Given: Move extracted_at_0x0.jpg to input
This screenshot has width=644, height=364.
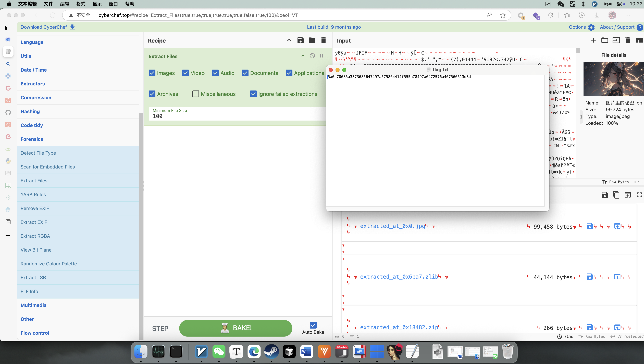Looking at the screenshot, I should coord(617,226).
